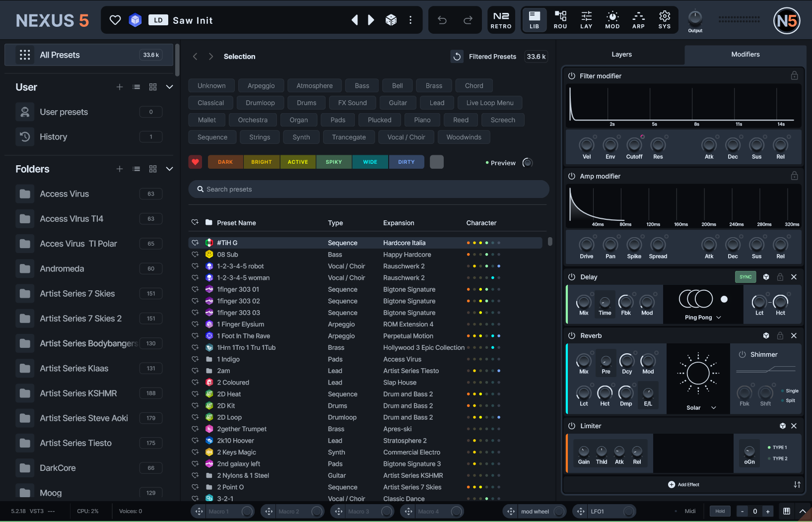Open the LAY layers page

(x=586, y=20)
